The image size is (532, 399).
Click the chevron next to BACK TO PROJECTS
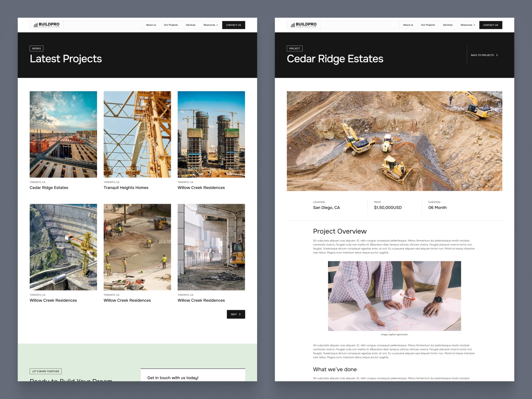(497, 55)
